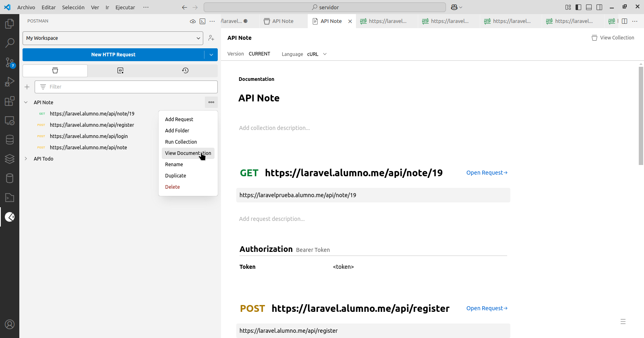The width and height of the screenshot is (644, 338).
Task: Open Remote Explorer in activity bar
Action: (x=10, y=120)
